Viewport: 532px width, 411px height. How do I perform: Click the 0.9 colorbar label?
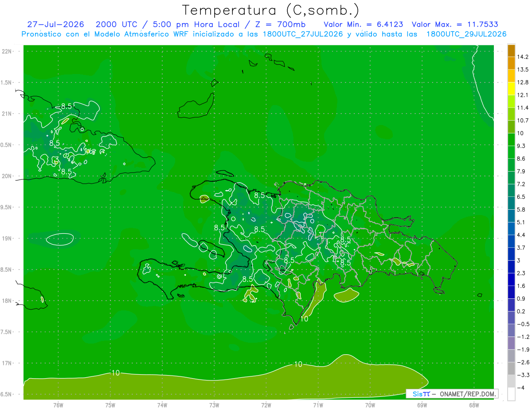point(521,299)
